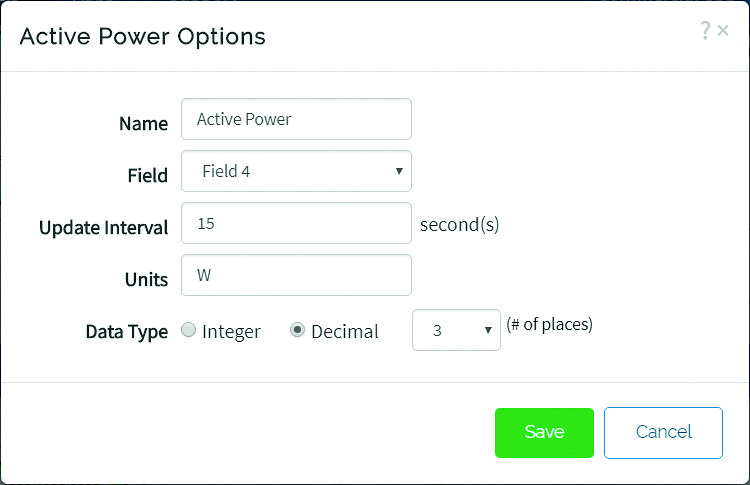Click the Units label
Screen dimensions: 750x485
coord(146,280)
